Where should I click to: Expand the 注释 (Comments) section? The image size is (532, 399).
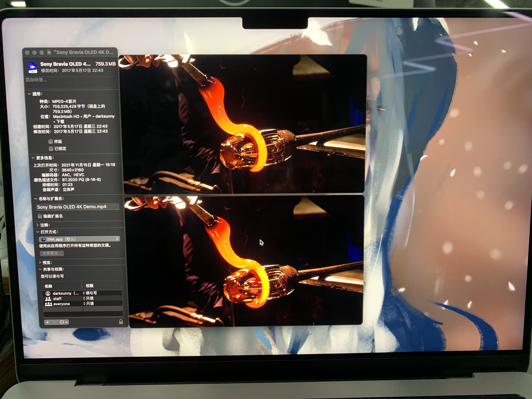pos(37,225)
